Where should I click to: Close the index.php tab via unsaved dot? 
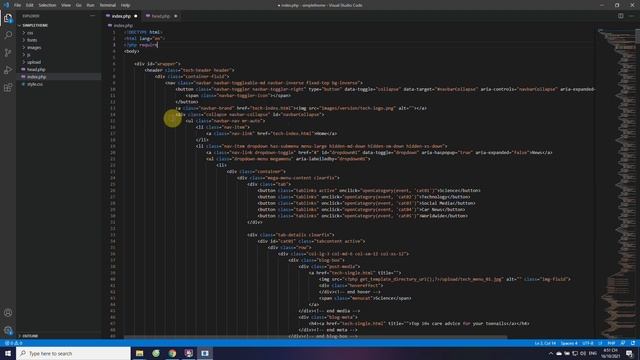[x=136, y=16]
